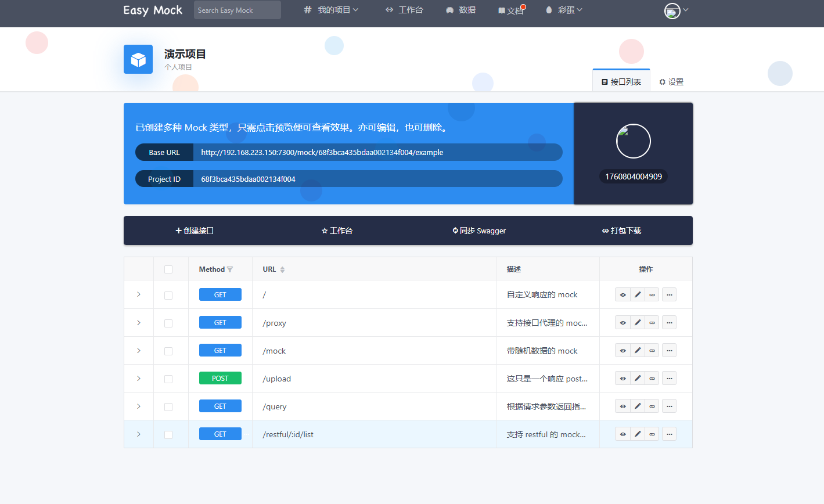Image resolution: width=824 pixels, height=504 pixels.
Task: Click the Easy Mock logo
Action: pos(153,10)
